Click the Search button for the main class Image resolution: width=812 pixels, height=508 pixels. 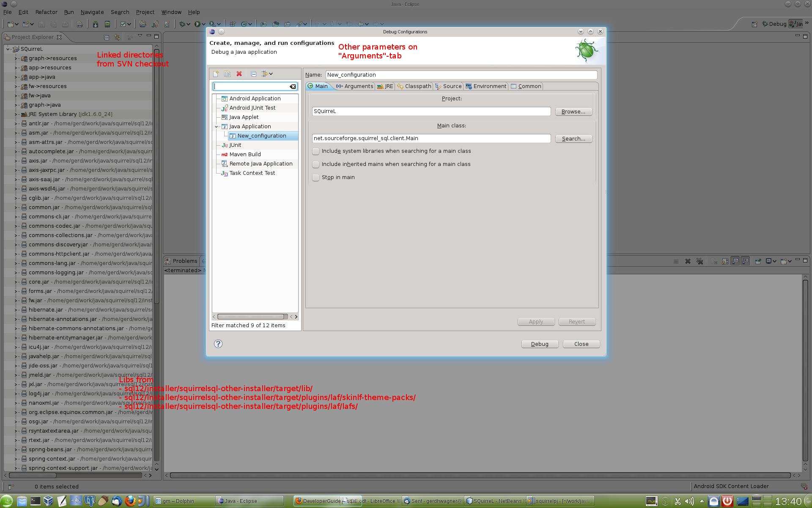click(573, 138)
